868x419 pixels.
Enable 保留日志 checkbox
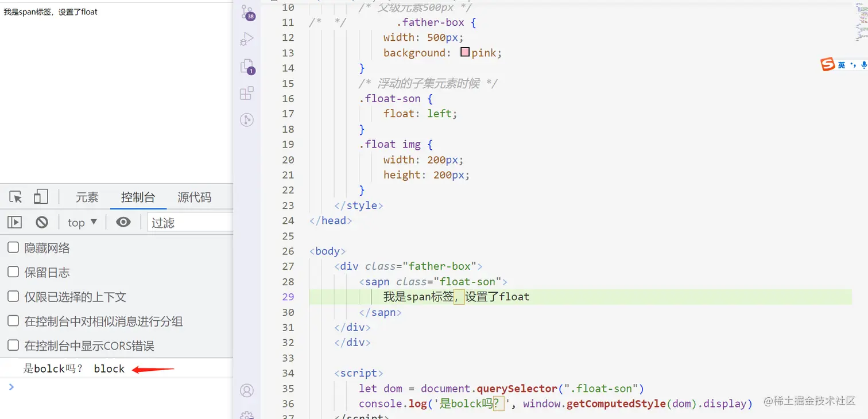13,272
